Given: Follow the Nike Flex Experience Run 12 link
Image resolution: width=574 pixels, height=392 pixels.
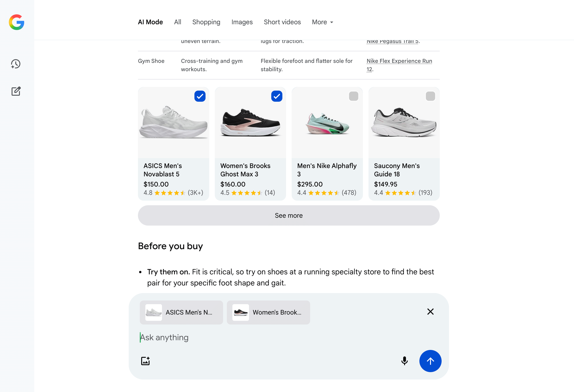Looking at the screenshot, I should click(x=399, y=61).
